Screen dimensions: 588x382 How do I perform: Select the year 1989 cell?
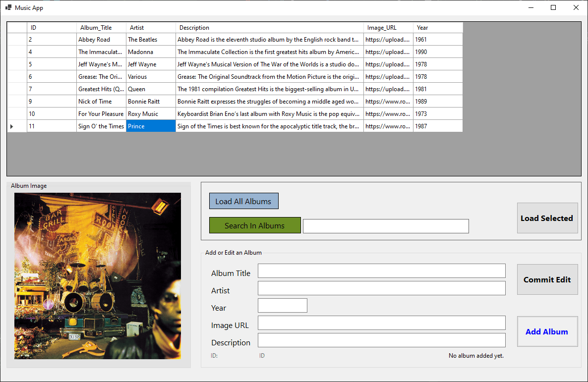(438, 101)
